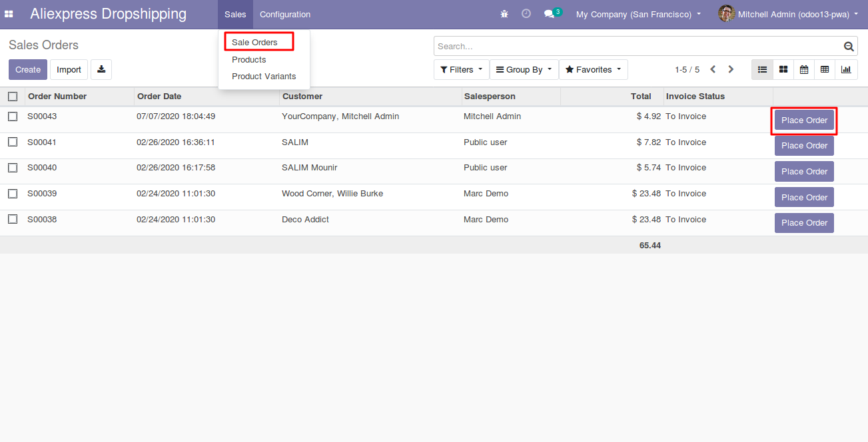Place Order for S00038

point(804,223)
